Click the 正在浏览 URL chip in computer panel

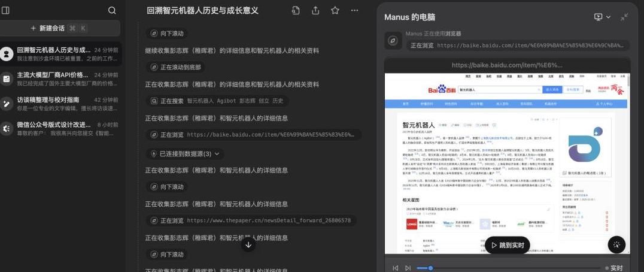click(x=518, y=45)
